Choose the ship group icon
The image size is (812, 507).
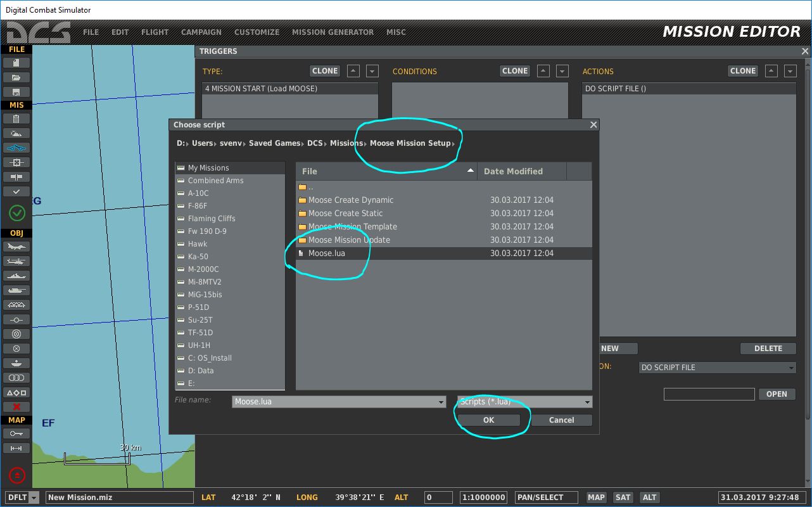click(x=16, y=276)
